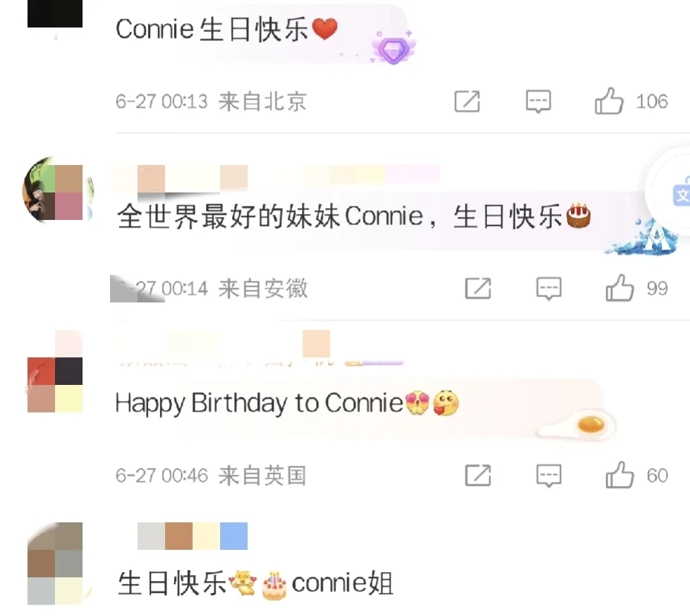The height and width of the screenshot is (616, 690).
Task: Share the comment from 英国
Action: [x=478, y=476]
